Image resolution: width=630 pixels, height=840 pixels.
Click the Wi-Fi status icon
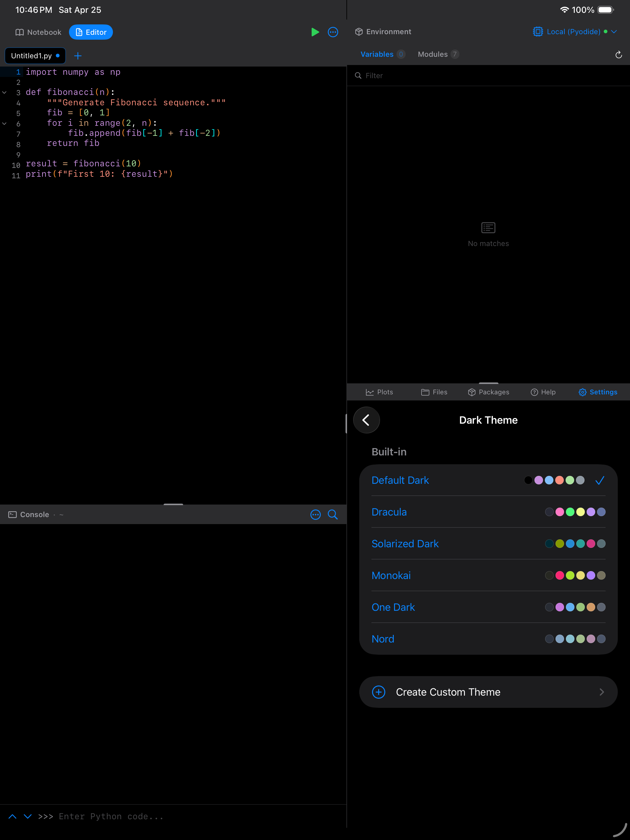pyautogui.click(x=564, y=10)
